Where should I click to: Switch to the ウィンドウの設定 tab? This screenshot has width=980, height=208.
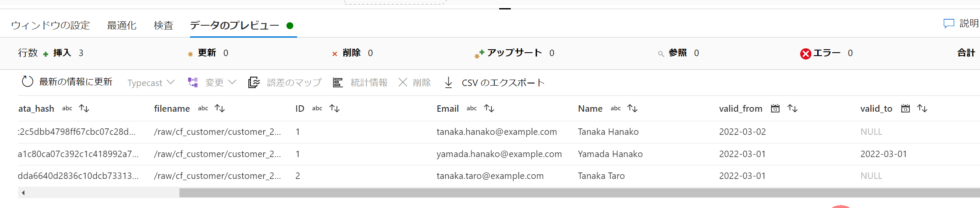coord(51,25)
